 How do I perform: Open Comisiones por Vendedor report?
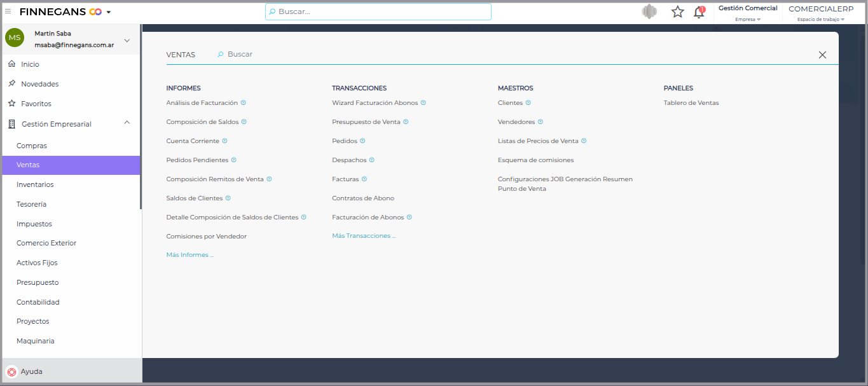[x=207, y=236]
